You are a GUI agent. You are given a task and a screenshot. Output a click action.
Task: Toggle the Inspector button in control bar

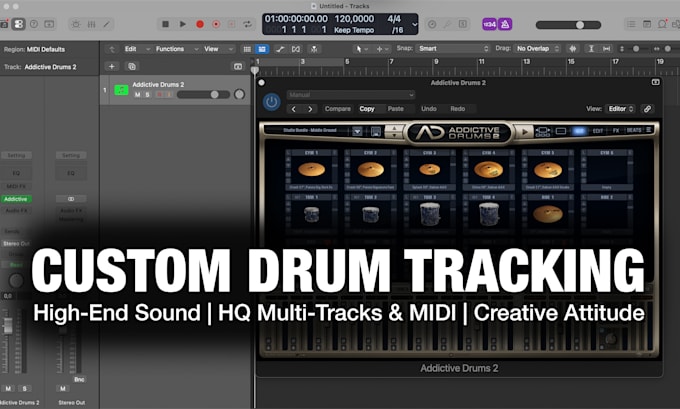click(x=18, y=24)
